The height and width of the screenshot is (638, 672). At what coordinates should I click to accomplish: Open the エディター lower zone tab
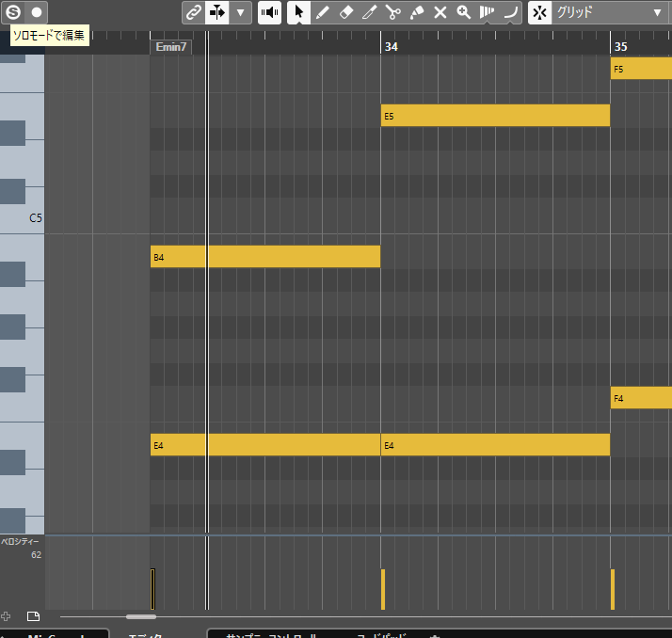146,635
